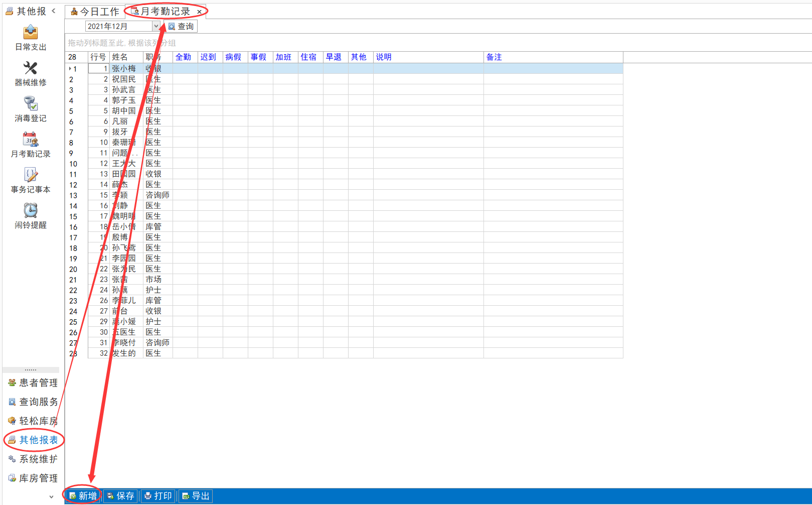Viewport: 812px width, 505px height.
Task: Click the 今日工作 tab icon
Action: (74, 12)
